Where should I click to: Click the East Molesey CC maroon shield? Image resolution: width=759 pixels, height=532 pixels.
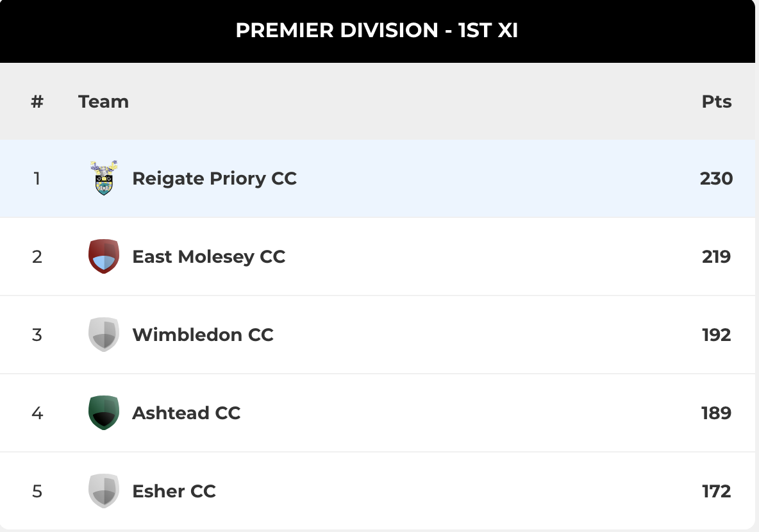(104, 256)
